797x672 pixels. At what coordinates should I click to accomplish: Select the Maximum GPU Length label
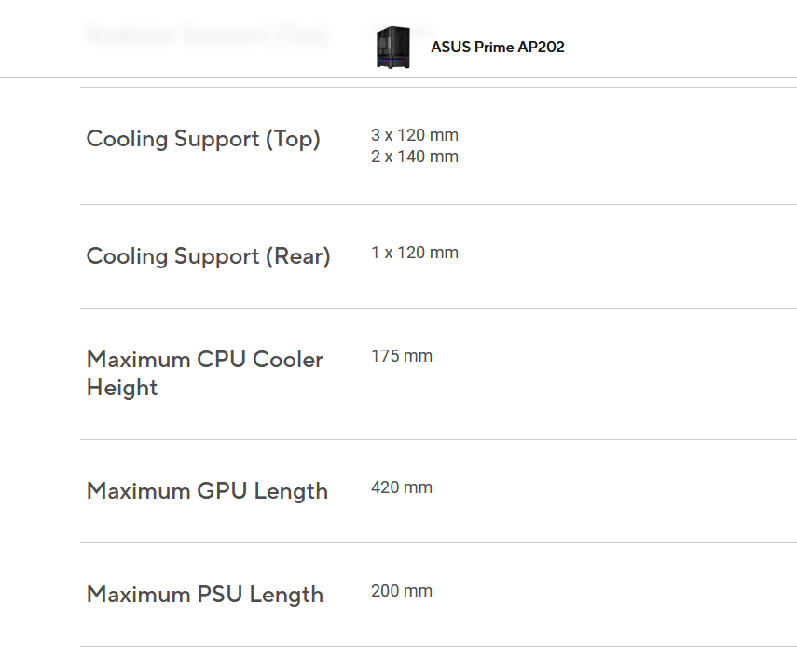[x=207, y=491]
